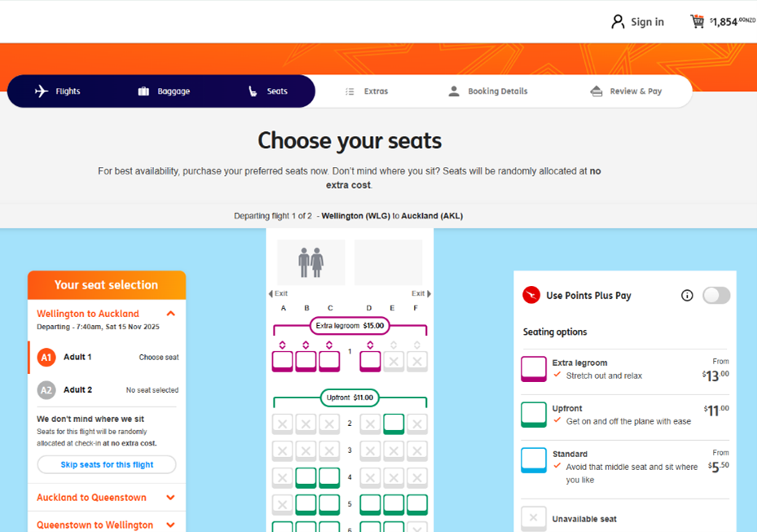Choose upfront seat 2E
Screen dimensions: 757x532
(394, 424)
